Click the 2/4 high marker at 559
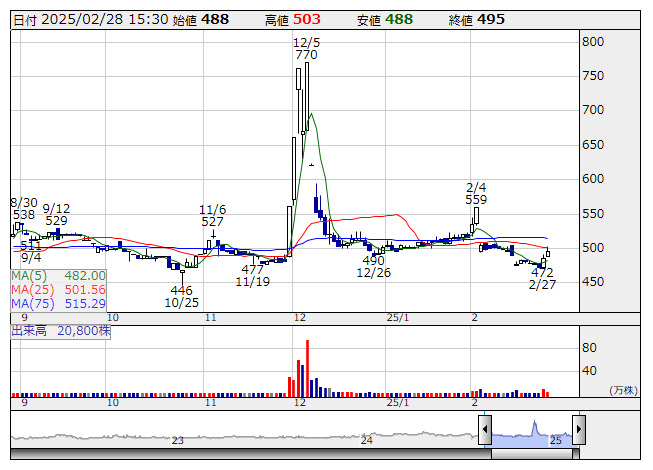This screenshot has width=653, height=470. coord(476,193)
